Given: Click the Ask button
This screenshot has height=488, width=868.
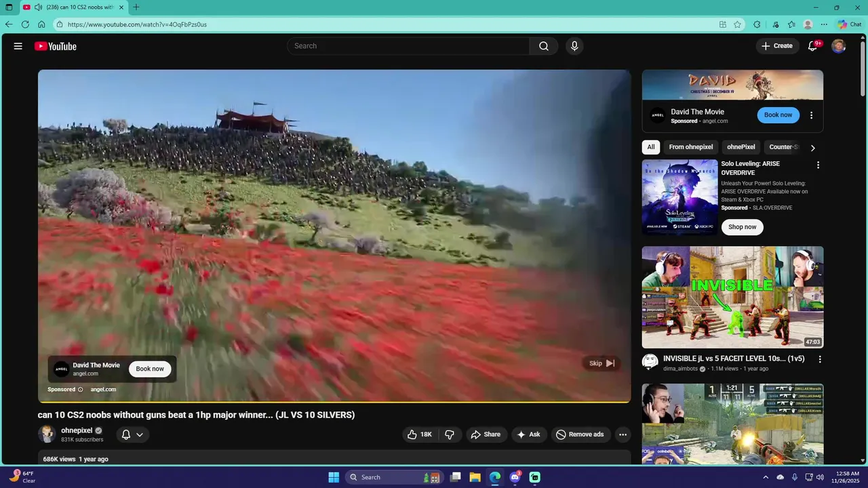Looking at the screenshot, I should pyautogui.click(x=528, y=434).
